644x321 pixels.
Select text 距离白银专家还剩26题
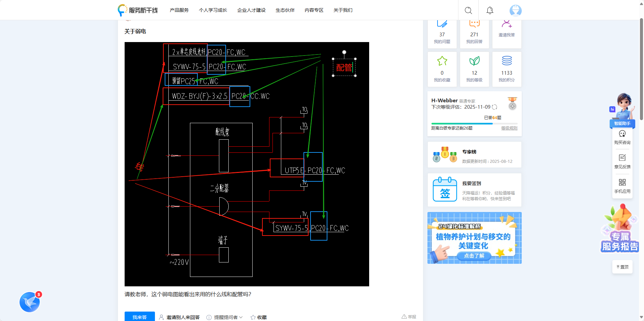pos(452,128)
